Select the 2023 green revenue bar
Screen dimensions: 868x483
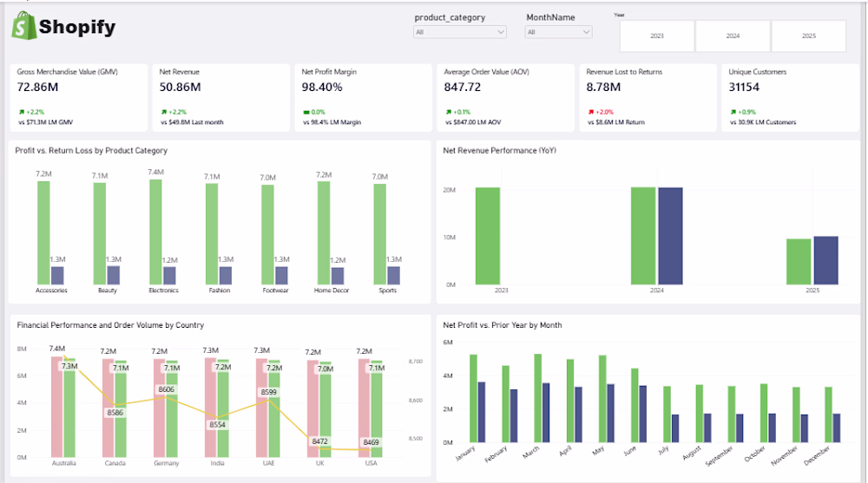(488, 236)
